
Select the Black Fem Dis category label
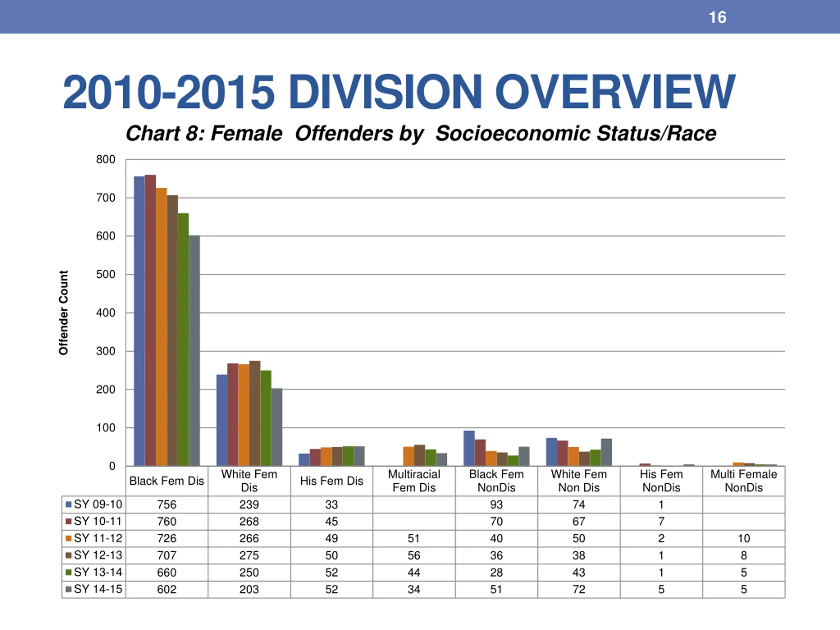(167, 481)
